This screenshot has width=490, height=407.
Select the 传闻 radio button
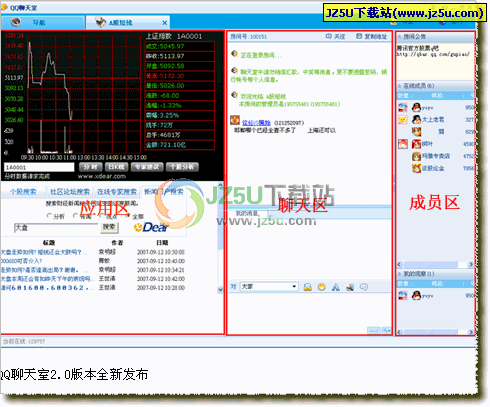click(75, 216)
